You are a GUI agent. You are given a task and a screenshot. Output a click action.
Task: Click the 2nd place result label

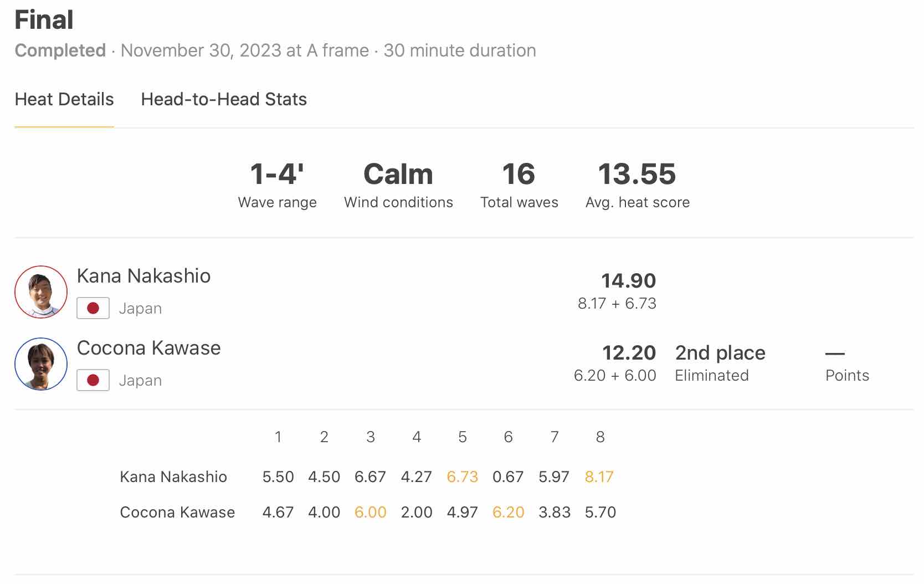tap(720, 353)
